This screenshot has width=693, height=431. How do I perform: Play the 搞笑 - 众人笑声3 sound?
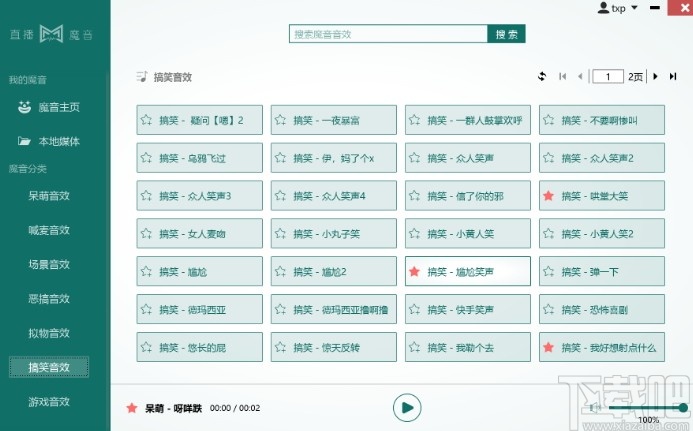pyautogui.click(x=199, y=195)
